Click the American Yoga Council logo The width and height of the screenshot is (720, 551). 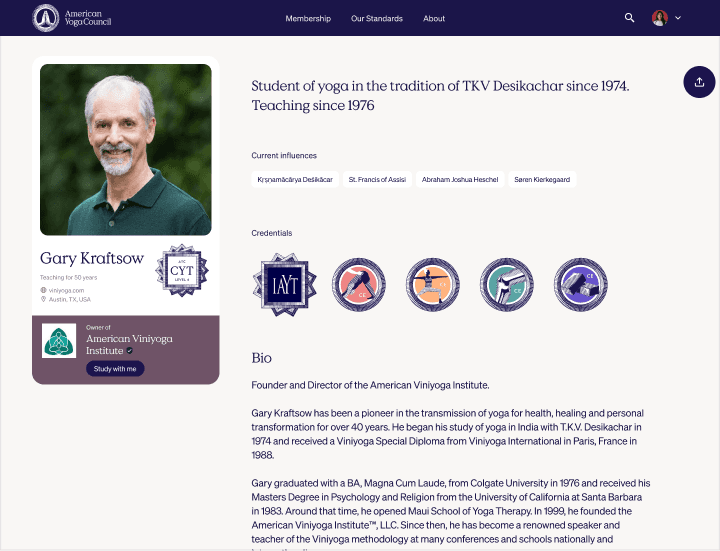(x=72, y=18)
